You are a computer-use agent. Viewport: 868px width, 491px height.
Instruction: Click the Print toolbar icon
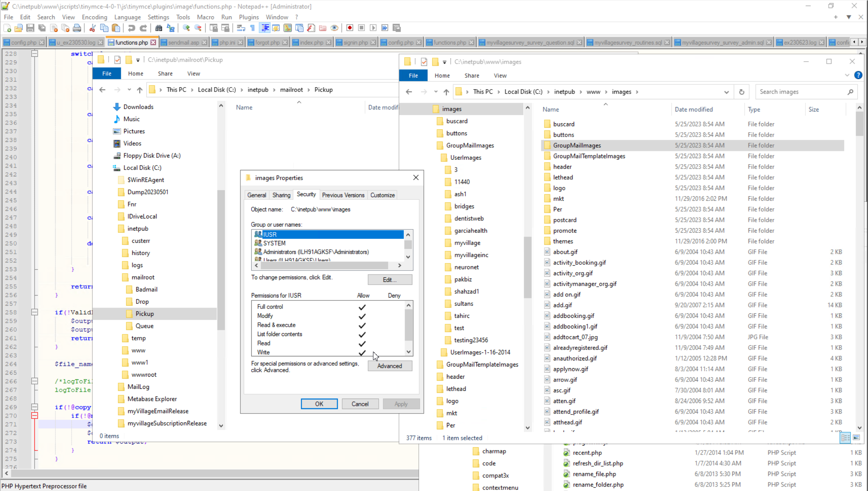(77, 28)
